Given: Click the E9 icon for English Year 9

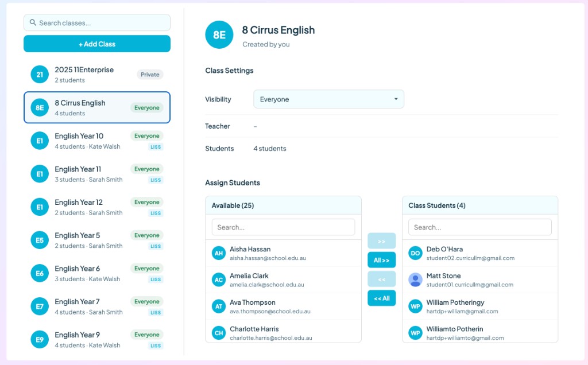Looking at the screenshot, I should coord(39,339).
